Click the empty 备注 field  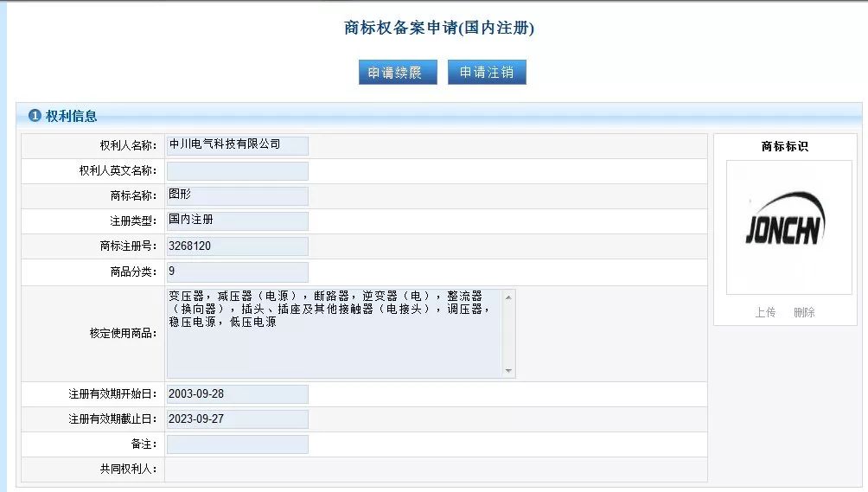click(x=237, y=444)
